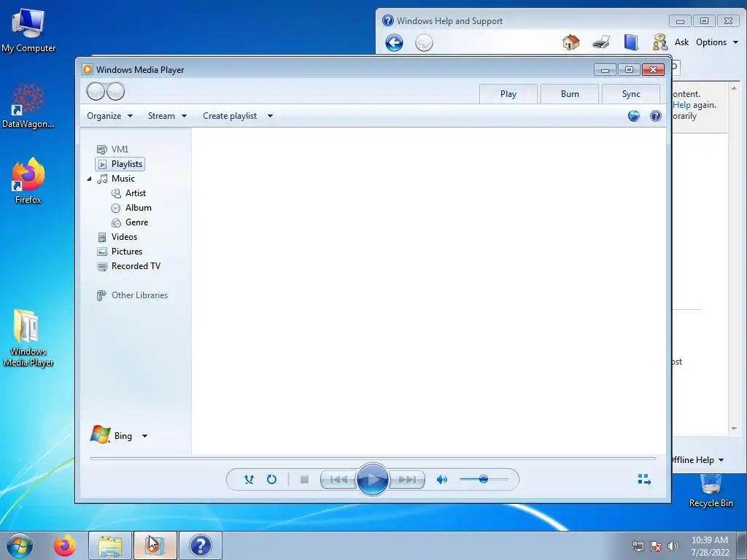Open the Options menu in Help window

click(717, 42)
